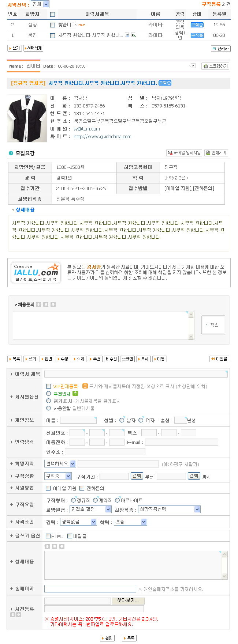This screenshot has height=644, width=238.
Task: Open the 학력 초중 dropdown
Action: [131, 522]
